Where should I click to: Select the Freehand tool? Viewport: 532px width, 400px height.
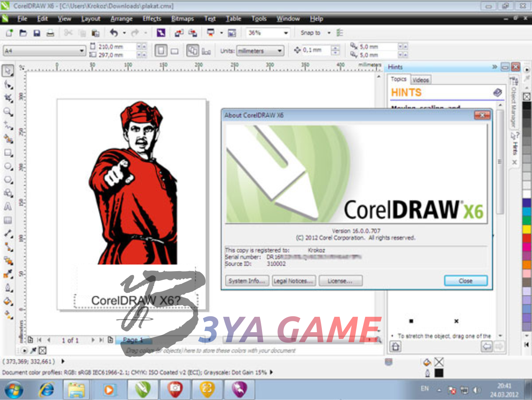coord(8,125)
